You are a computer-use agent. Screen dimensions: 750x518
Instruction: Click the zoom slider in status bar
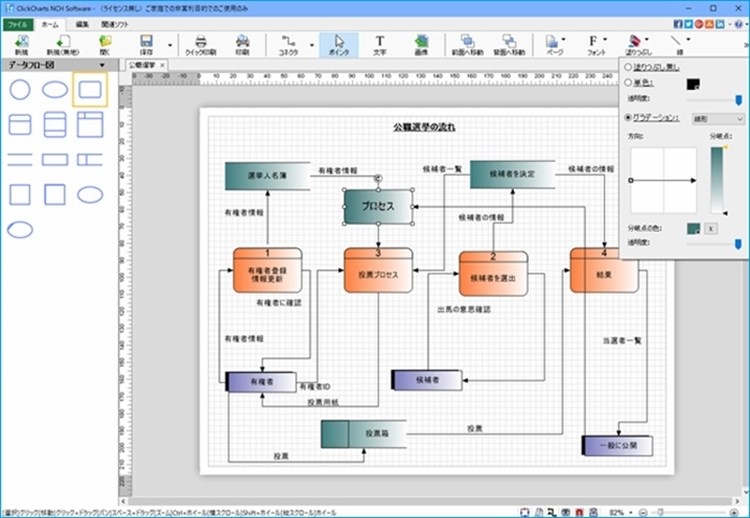[689, 512]
